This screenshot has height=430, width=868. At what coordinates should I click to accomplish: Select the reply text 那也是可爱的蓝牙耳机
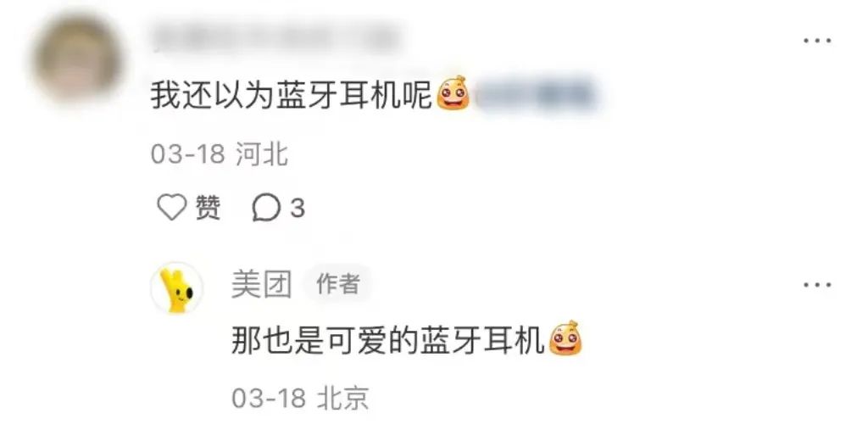coord(388,340)
